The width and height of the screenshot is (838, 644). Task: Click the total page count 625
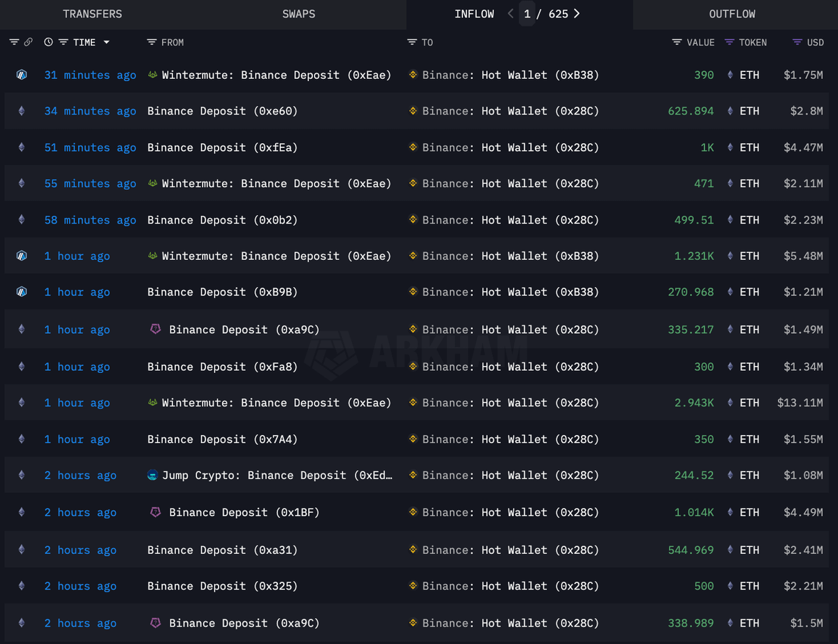pos(558,14)
